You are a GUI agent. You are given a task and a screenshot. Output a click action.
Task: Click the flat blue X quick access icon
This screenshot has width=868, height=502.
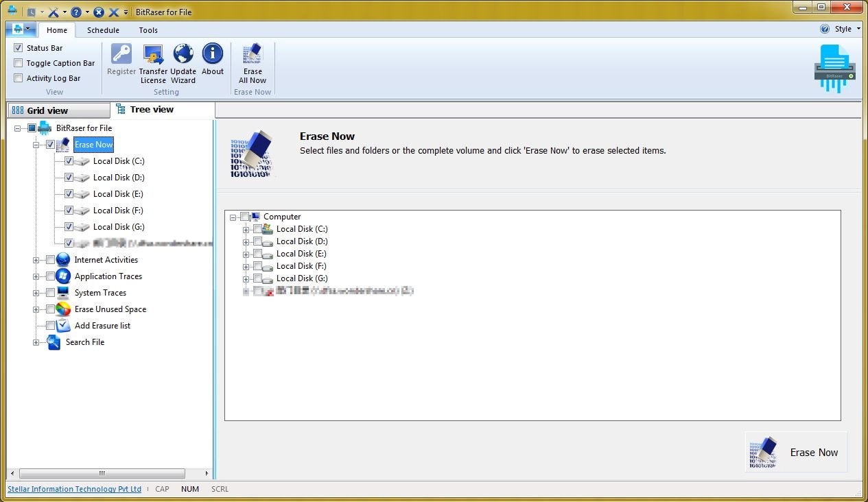click(114, 12)
